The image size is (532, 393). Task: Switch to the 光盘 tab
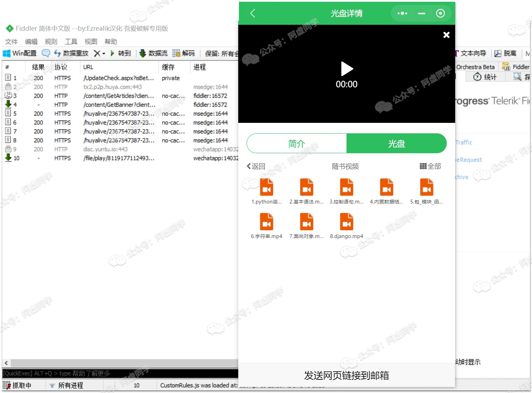coord(396,143)
